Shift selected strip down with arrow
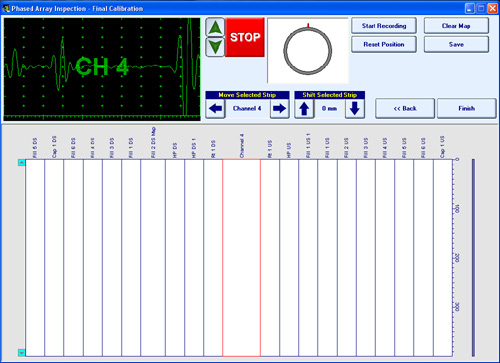 click(x=355, y=108)
